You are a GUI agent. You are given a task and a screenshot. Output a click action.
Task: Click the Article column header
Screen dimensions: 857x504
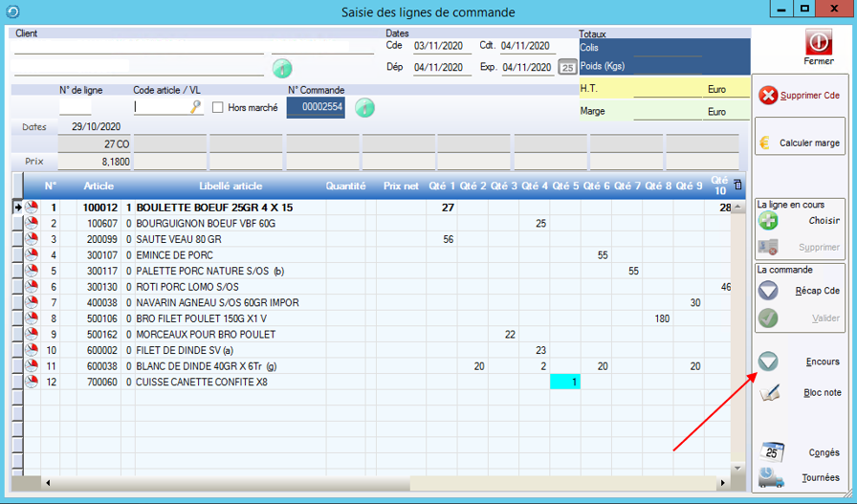(x=99, y=186)
